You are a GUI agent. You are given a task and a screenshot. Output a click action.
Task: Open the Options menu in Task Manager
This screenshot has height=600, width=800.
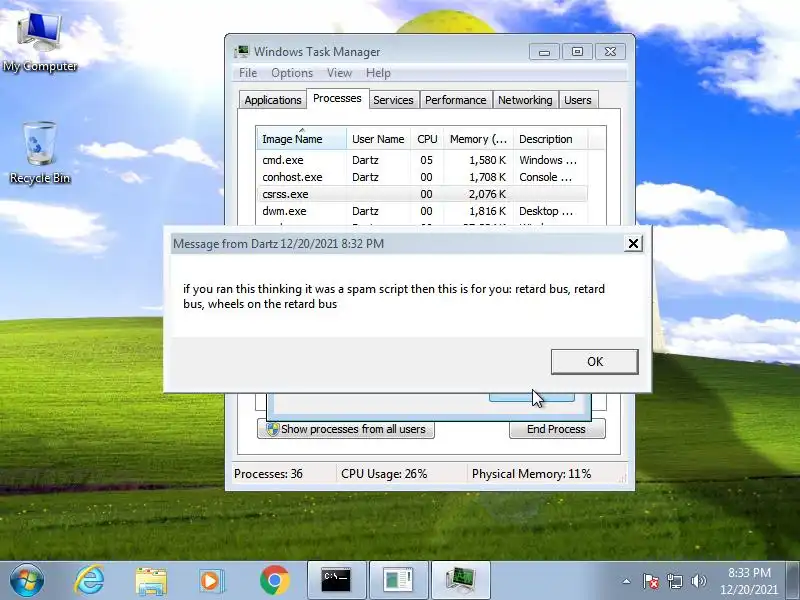point(292,73)
